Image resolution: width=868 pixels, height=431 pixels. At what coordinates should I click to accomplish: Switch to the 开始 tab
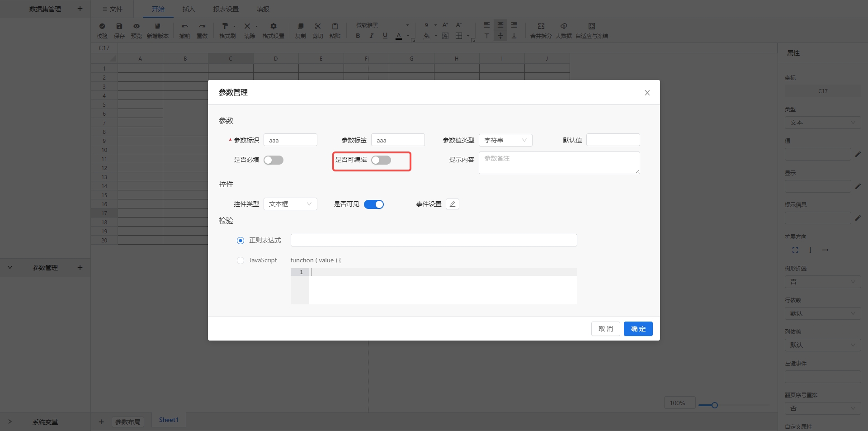158,9
